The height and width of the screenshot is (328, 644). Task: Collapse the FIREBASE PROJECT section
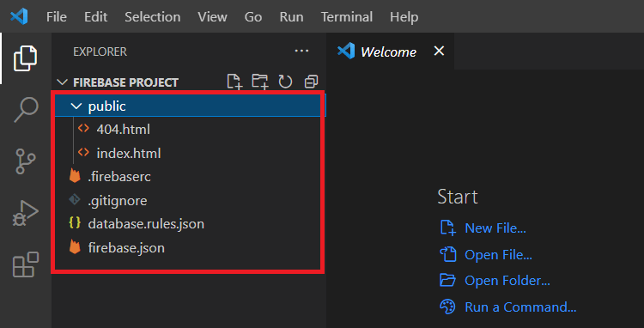click(x=62, y=82)
